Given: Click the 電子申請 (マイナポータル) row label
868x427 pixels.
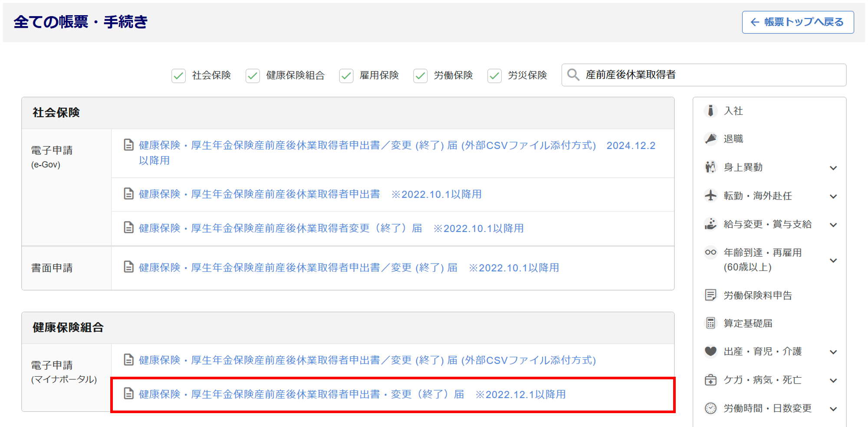Looking at the screenshot, I should (64, 372).
